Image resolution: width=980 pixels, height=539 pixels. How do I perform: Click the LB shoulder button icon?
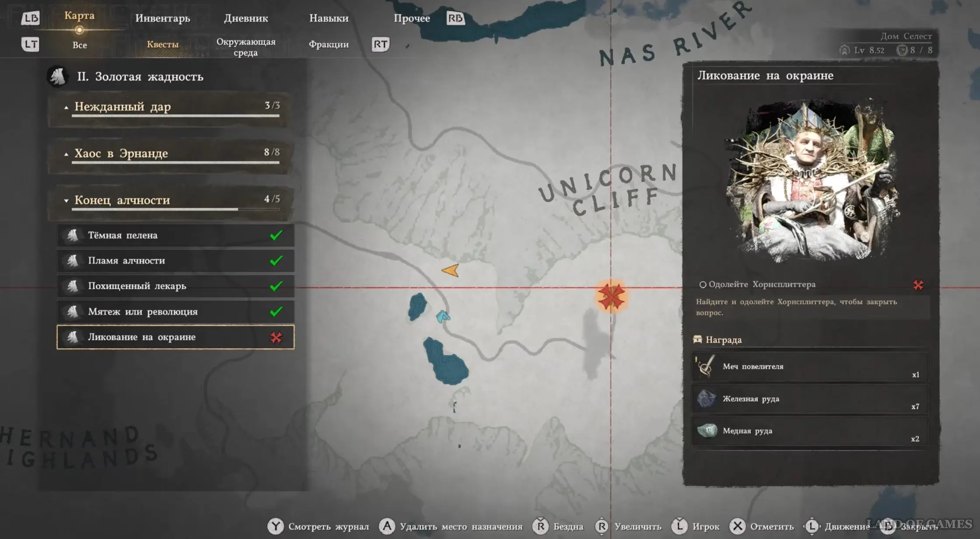(x=31, y=18)
